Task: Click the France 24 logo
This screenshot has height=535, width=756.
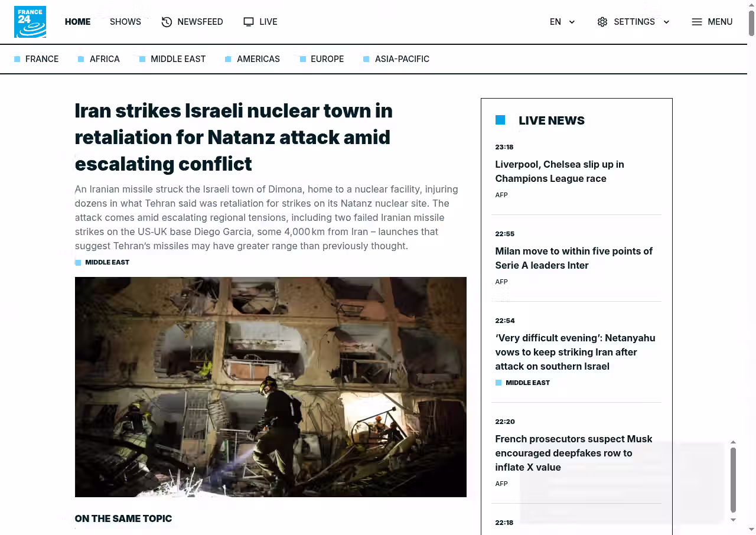Action: coord(30,22)
